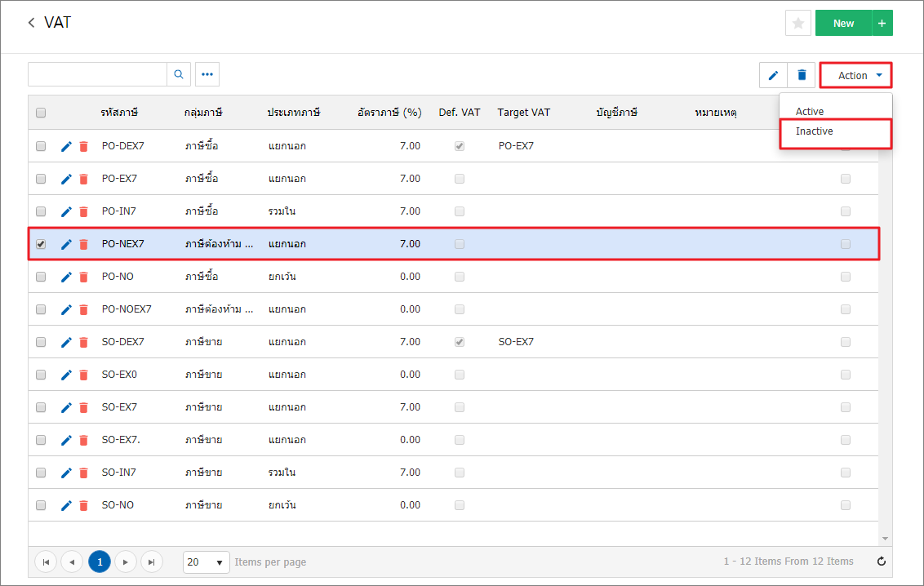Sort by the กลุ่มภาษี column header
The image size is (924, 586).
coord(203,113)
